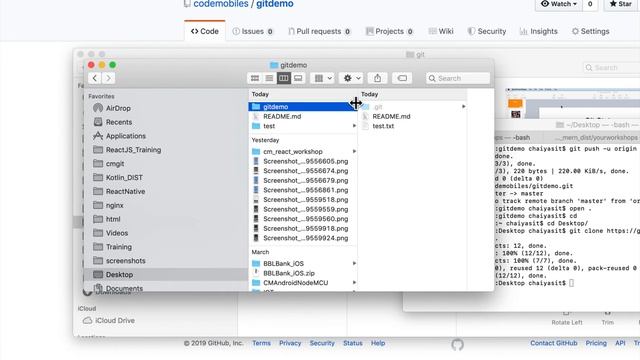Viewport: 640px width, 360px height.
Task: Open the repository Settings tab
Action: 590,31
